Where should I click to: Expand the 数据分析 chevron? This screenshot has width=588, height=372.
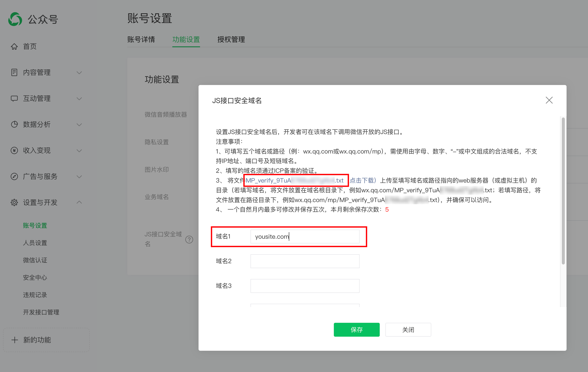[x=79, y=125]
